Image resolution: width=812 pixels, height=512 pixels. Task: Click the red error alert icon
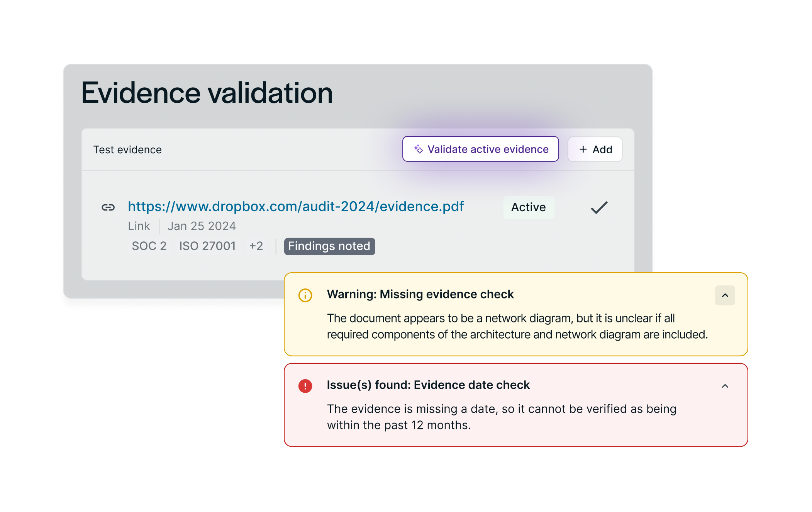(305, 386)
